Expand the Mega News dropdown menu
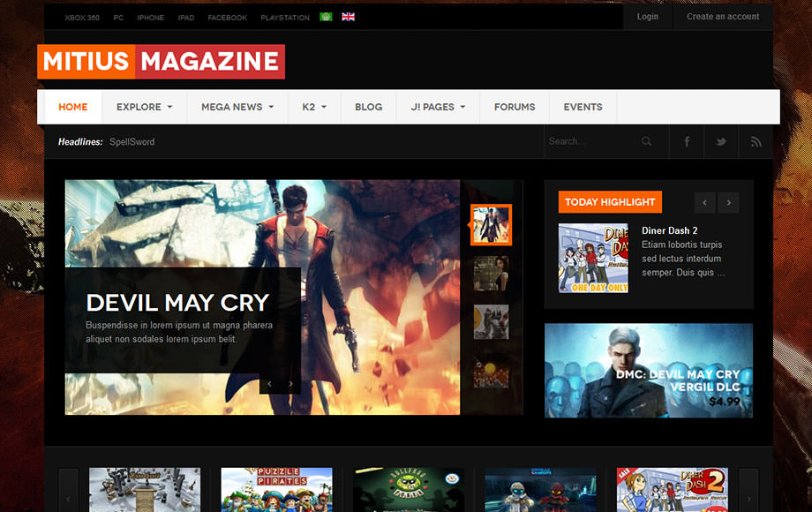 click(237, 107)
